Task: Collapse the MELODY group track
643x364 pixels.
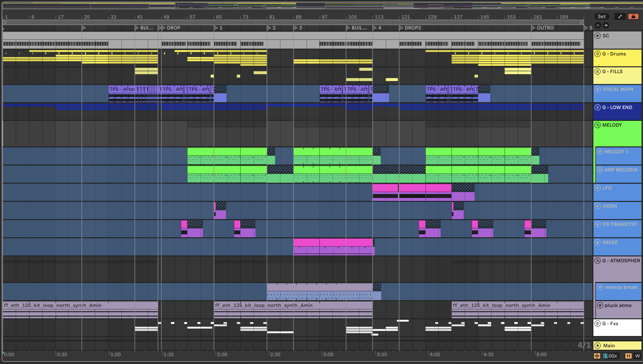Action: pos(598,125)
